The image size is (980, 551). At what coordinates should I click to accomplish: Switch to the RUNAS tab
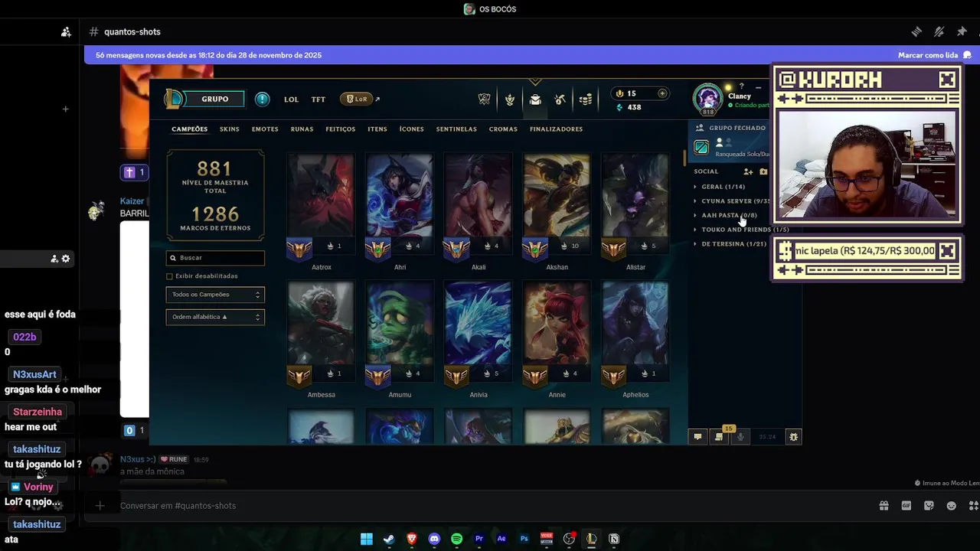pos(302,129)
